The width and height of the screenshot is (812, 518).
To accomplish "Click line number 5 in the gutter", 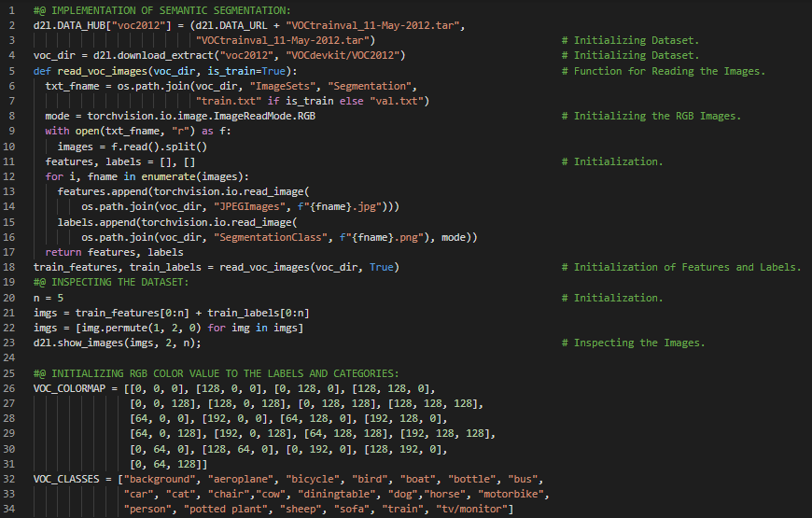I will pyautogui.click(x=9, y=72).
